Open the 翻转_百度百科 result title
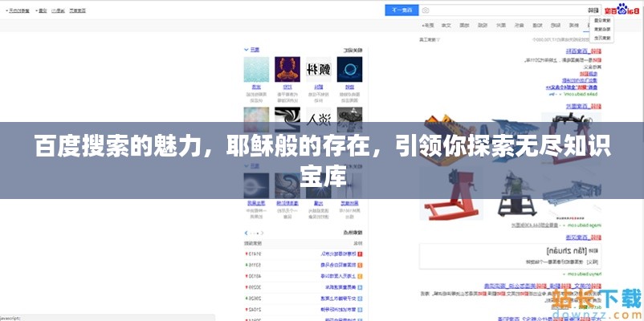644x321 pixels. tap(584, 51)
